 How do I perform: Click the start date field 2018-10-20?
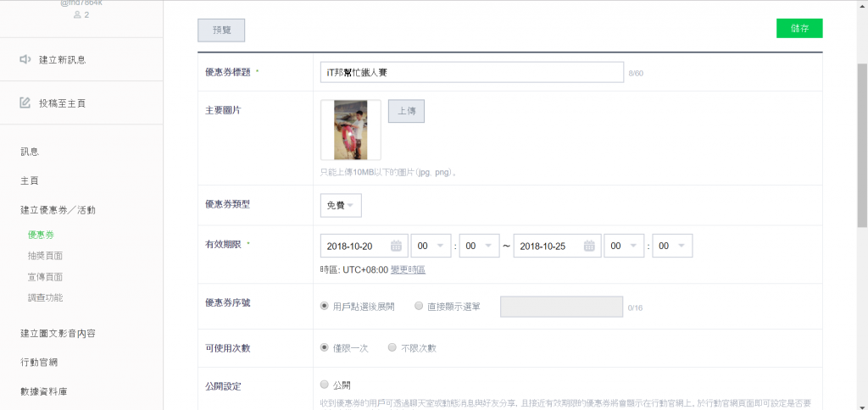(x=364, y=246)
